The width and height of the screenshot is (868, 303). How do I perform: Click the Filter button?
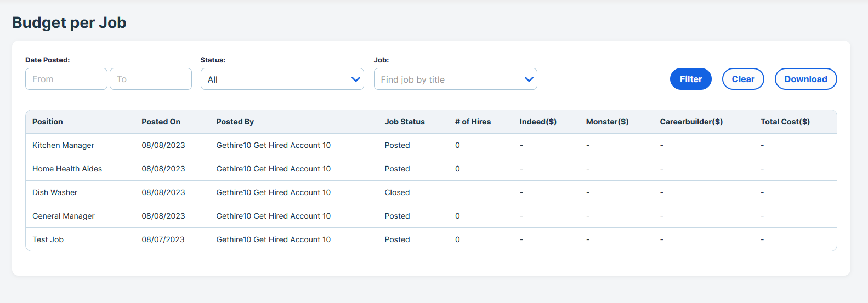(x=690, y=79)
